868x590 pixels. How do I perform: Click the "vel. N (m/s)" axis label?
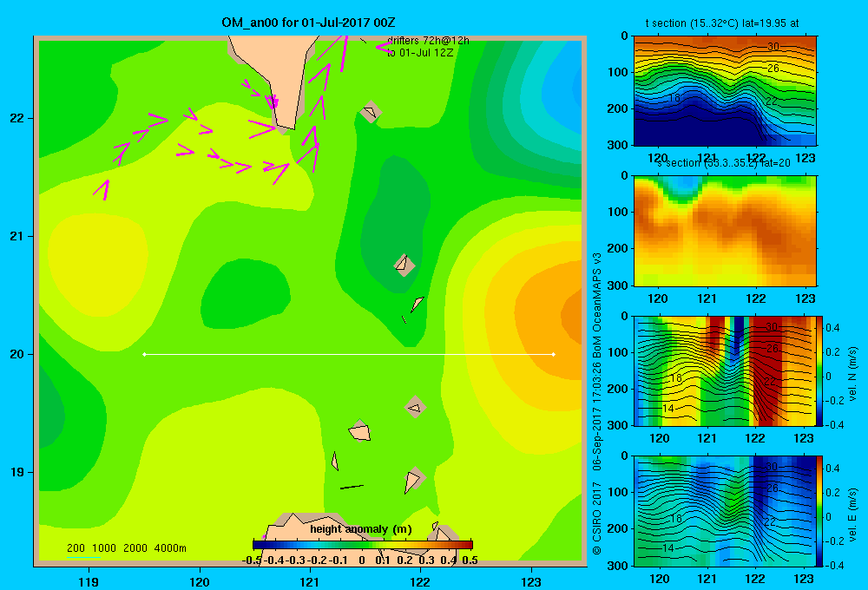(x=852, y=374)
